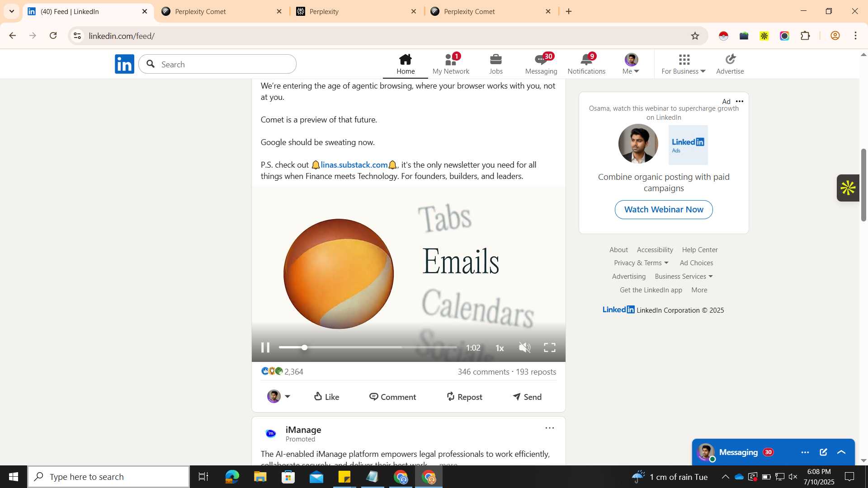
Task: Expand the Messaging overlay chevron
Action: coord(841,452)
